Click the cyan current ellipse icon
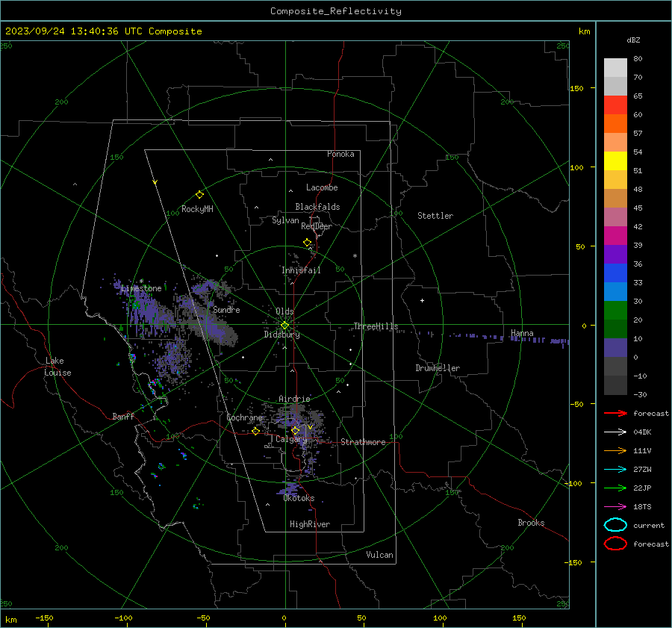 (x=615, y=525)
